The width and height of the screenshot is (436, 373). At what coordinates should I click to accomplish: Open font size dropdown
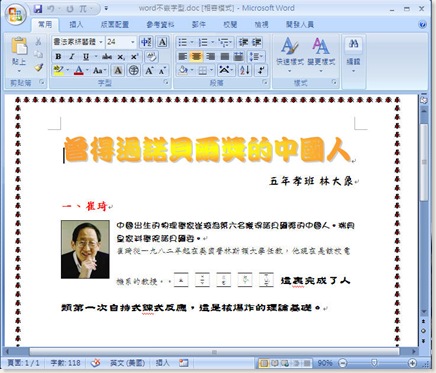pos(133,42)
